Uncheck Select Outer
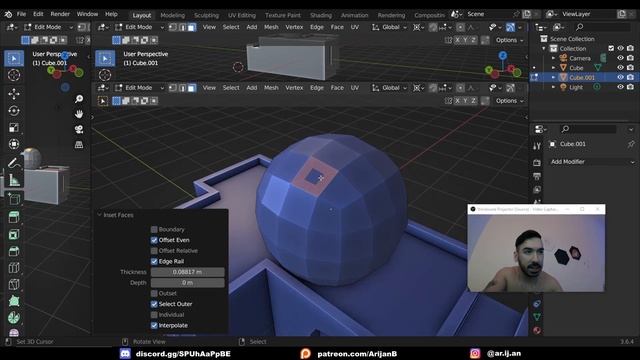This screenshot has width=640, height=360. click(154, 304)
